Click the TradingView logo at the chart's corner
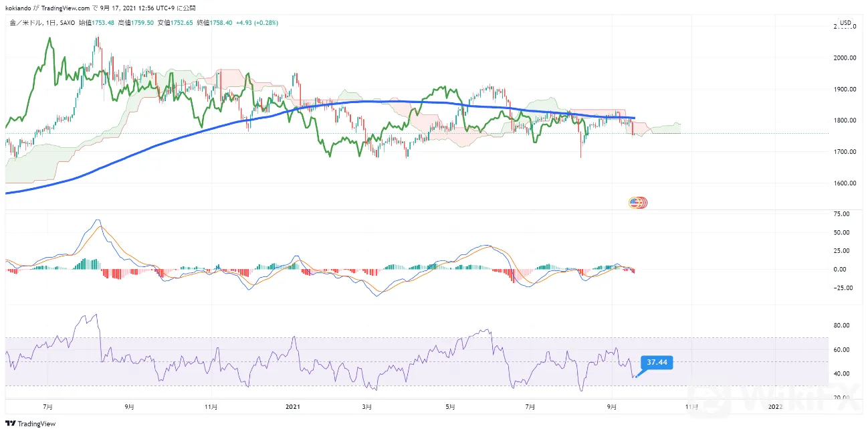Screen dimensions: 868x433 tap(31, 424)
